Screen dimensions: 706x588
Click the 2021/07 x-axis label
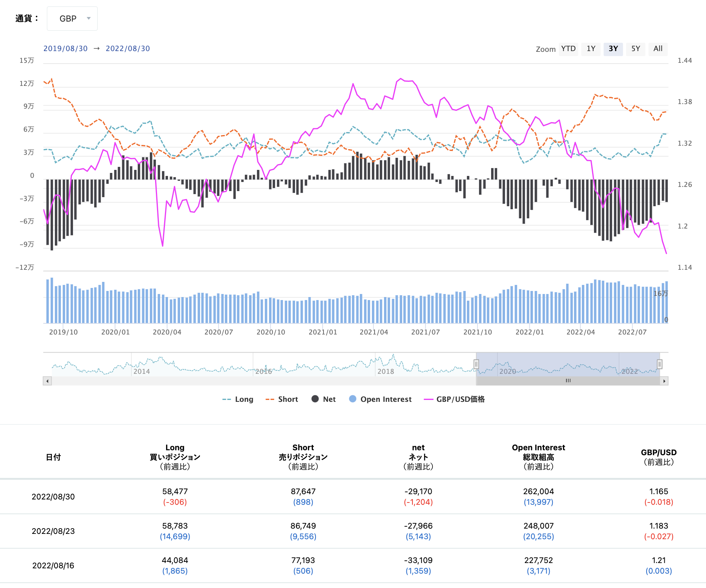[425, 332]
